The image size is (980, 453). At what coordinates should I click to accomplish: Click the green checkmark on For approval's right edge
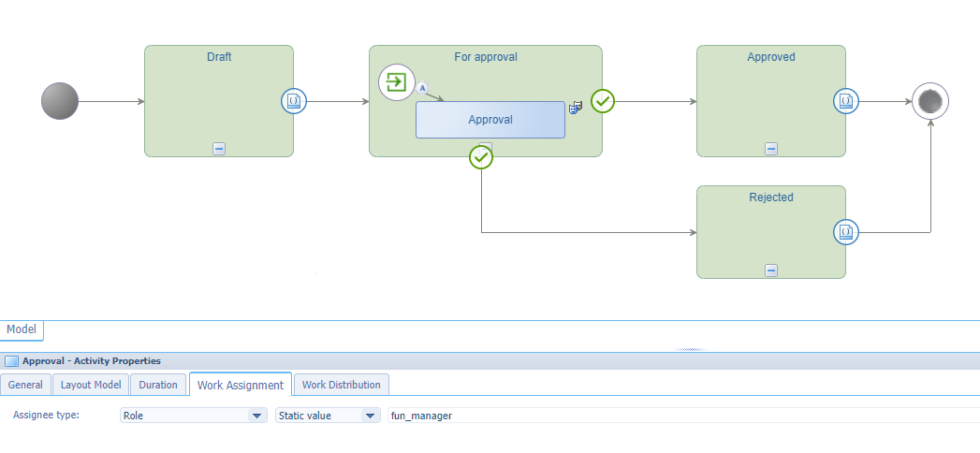tap(603, 101)
